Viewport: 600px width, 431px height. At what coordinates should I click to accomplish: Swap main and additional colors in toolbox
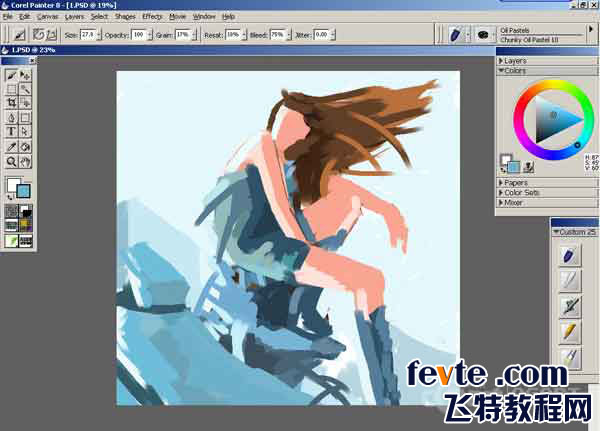click(10, 197)
